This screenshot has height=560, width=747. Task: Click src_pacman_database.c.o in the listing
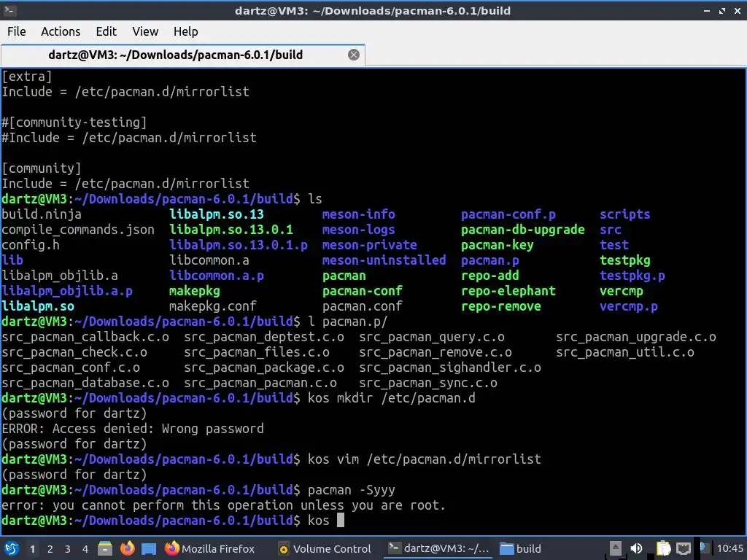tap(85, 383)
